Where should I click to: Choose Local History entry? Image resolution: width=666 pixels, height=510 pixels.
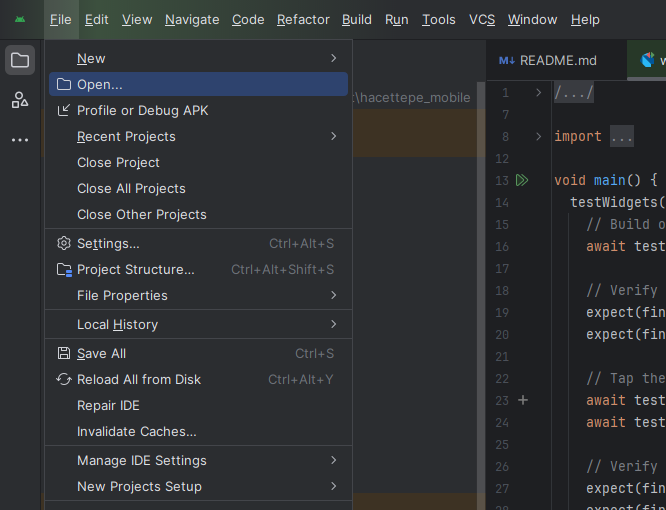[x=198, y=324]
